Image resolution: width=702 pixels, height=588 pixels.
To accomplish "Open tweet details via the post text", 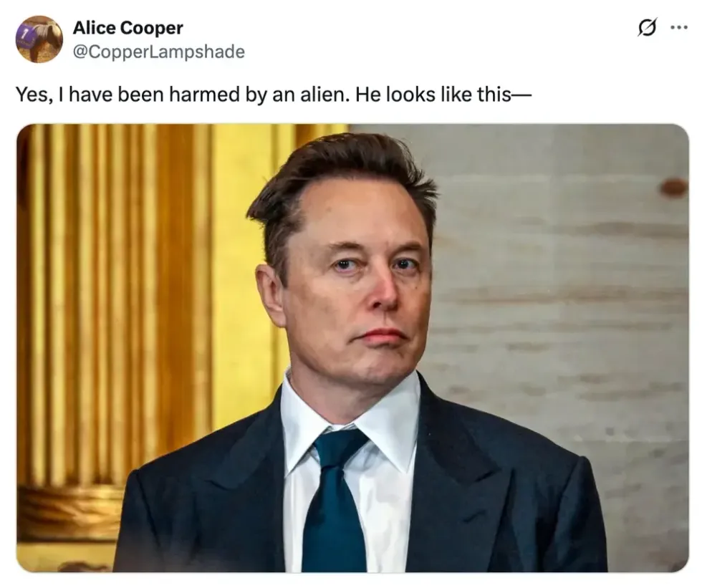I will 273,95.
